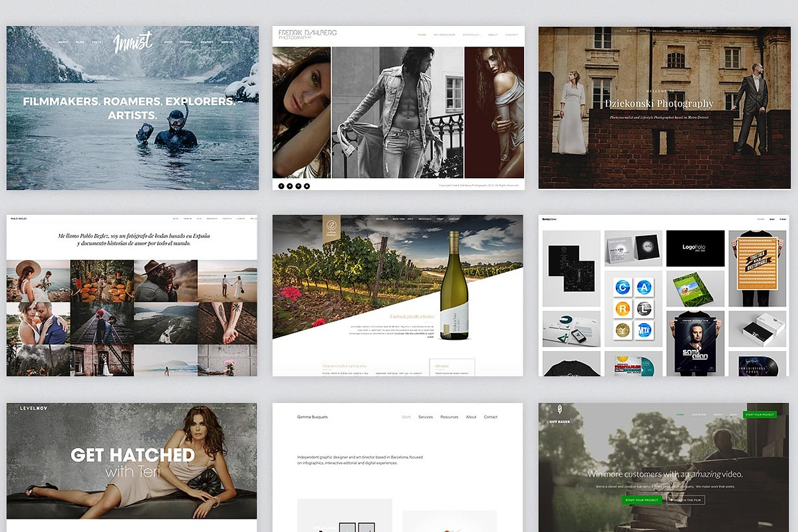Open the beach couple holding hands photo

coord(227,281)
